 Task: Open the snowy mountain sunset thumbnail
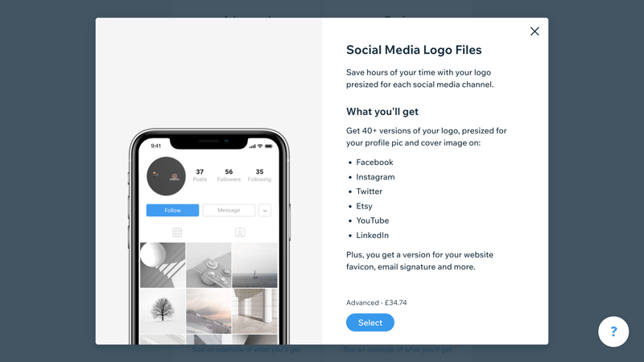click(x=208, y=311)
